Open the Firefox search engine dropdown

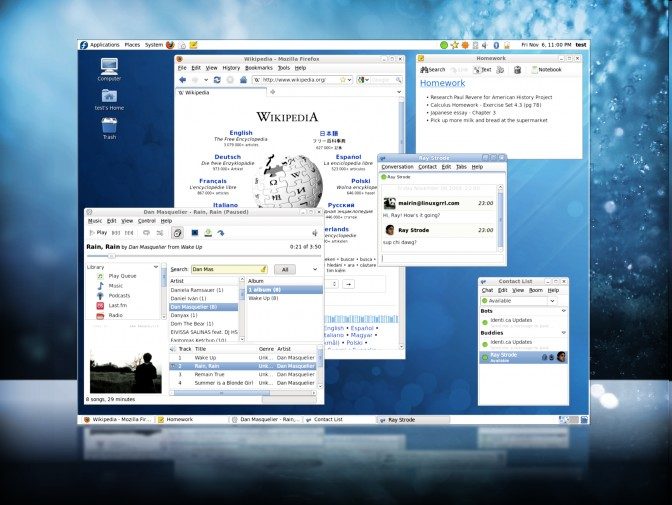(363, 80)
